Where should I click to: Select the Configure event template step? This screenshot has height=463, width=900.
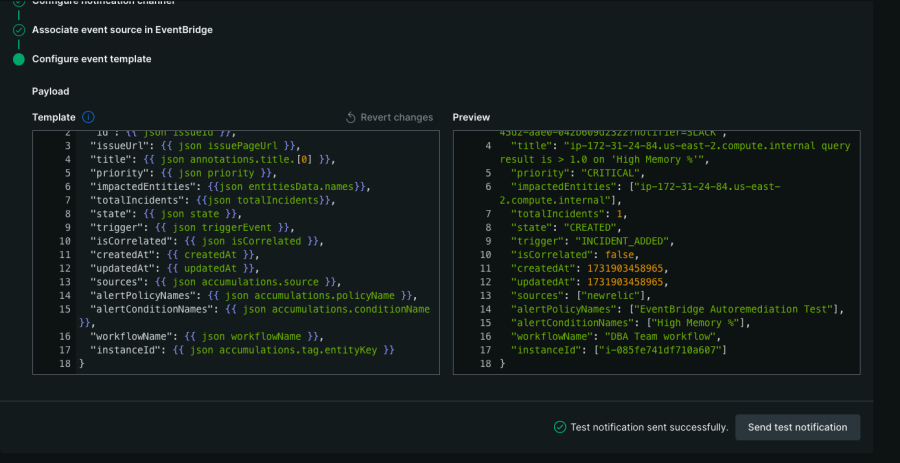[92, 59]
